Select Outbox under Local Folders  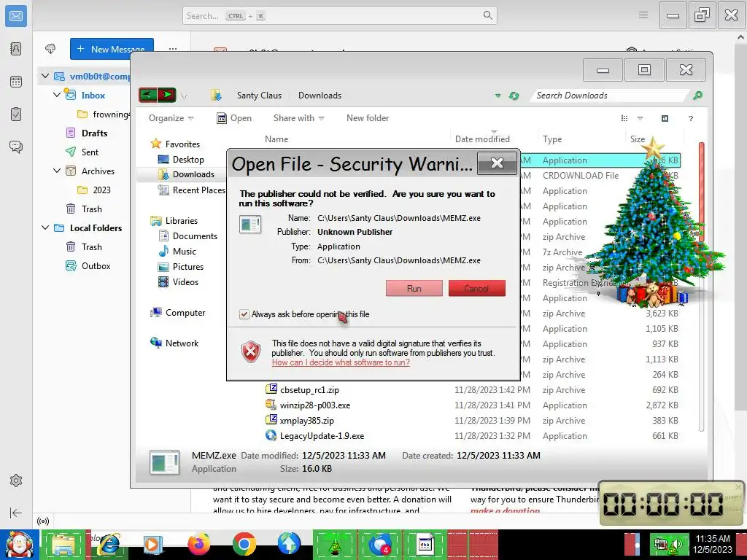[96, 265]
